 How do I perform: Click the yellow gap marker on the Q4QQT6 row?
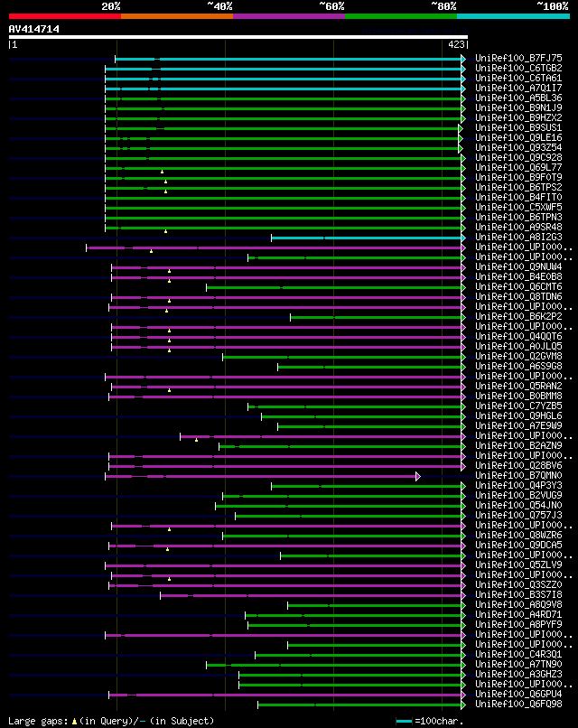point(170,341)
